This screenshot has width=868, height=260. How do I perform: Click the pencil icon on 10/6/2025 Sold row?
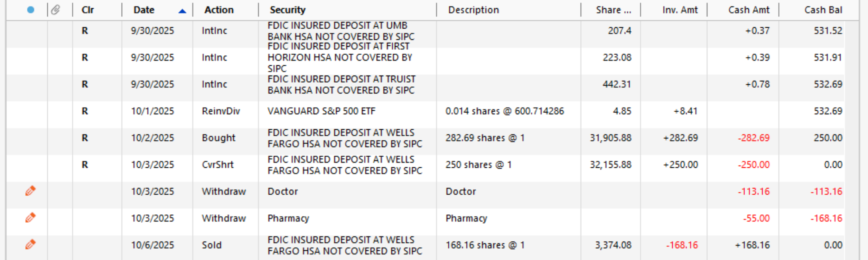pos(30,244)
